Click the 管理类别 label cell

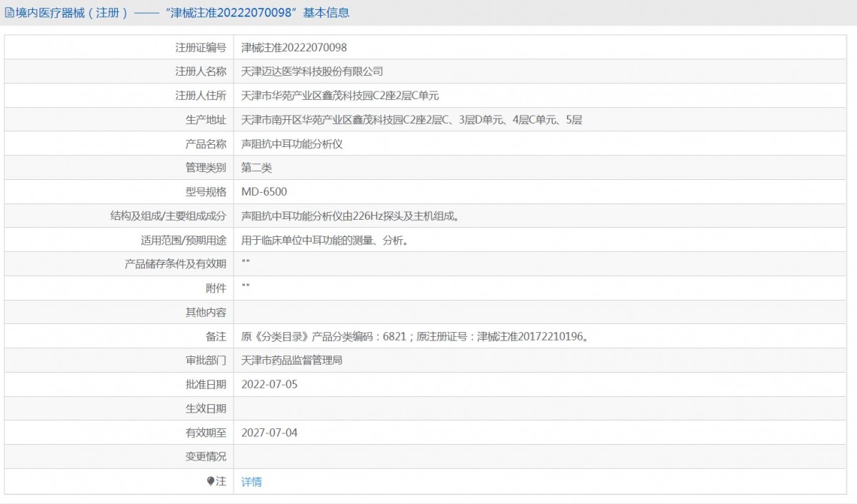click(119, 168)
